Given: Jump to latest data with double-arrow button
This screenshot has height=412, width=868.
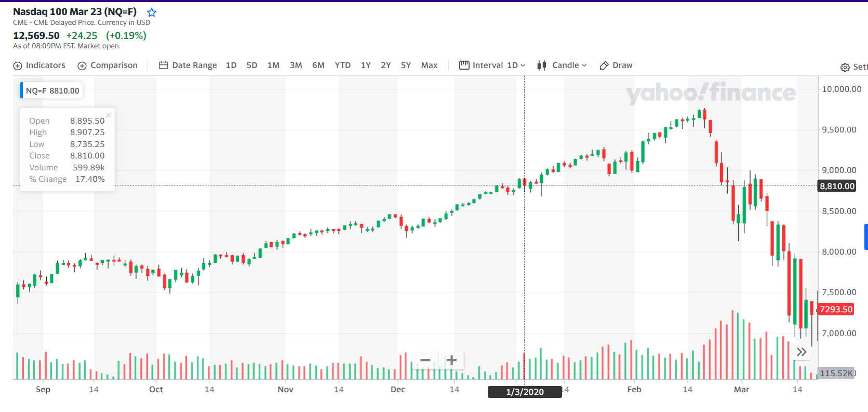Looking at the screenshot, I should tap(802, 352).
